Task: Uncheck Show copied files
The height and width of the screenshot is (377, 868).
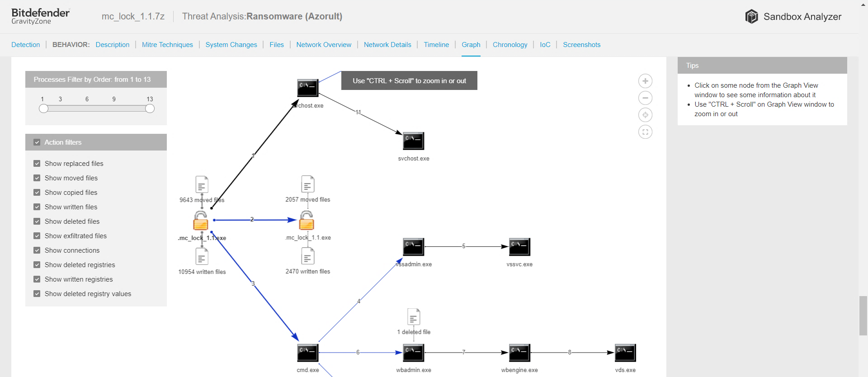Action: 37,193
